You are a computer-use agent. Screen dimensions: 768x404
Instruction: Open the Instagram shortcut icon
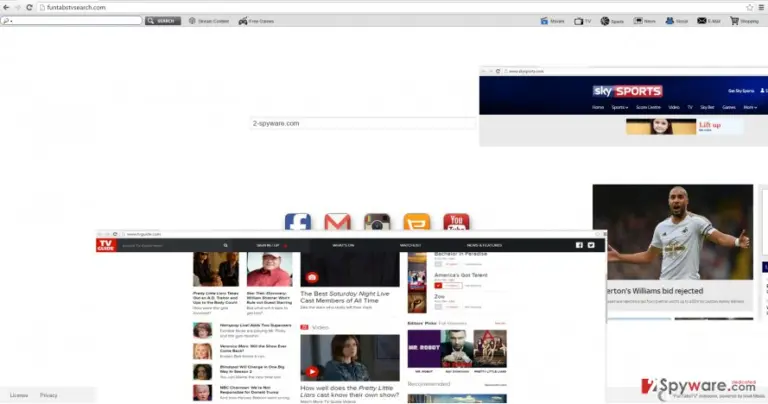[x=377, y=222]
